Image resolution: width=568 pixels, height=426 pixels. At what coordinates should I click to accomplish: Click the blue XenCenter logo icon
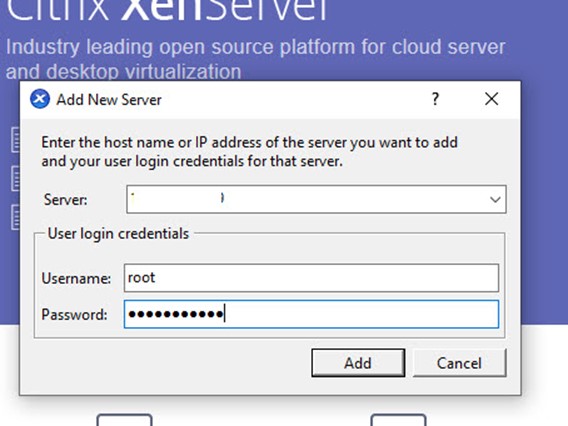pyautogui.click(x=40, y=99)
